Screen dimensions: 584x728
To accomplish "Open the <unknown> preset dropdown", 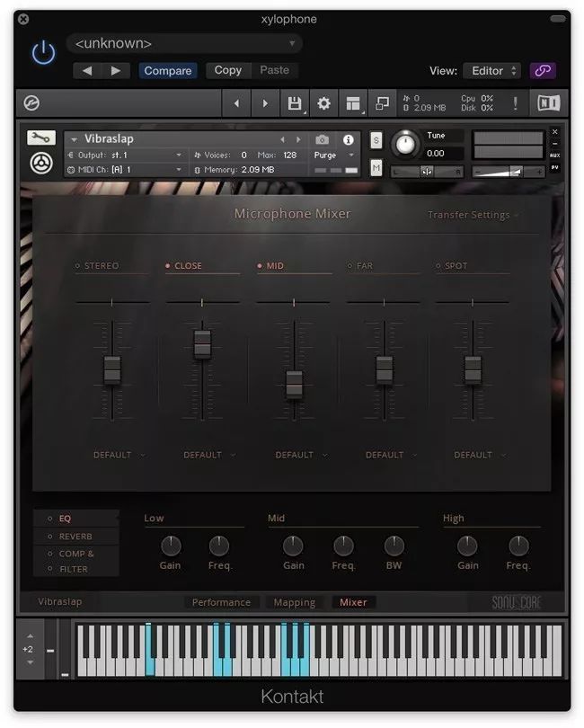I will pos(185,44).
